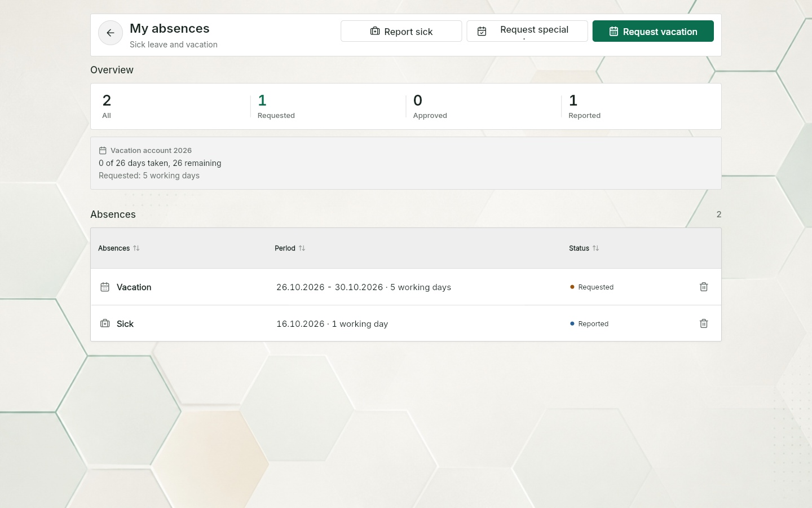Open the Request special form
Viewport: 812px width, 508px height.
point(527,31)
